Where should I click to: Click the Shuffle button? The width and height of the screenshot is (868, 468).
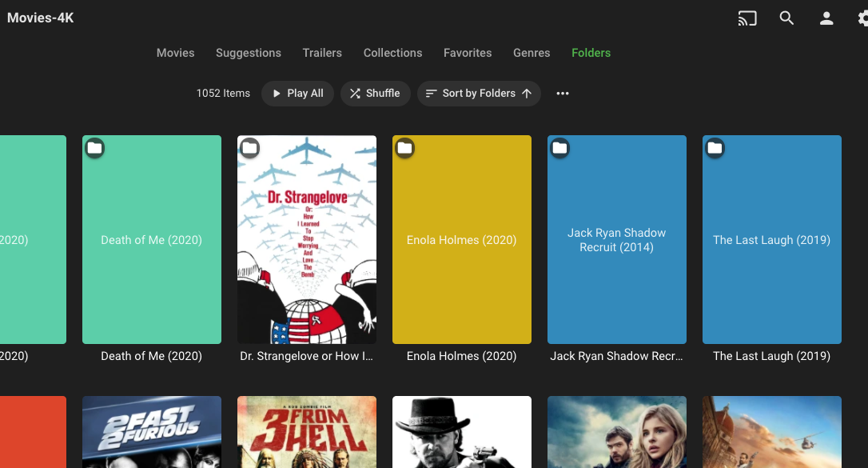(x=375, y=94)
